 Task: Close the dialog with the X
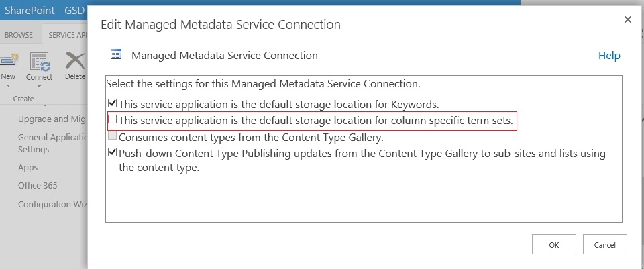628,20
